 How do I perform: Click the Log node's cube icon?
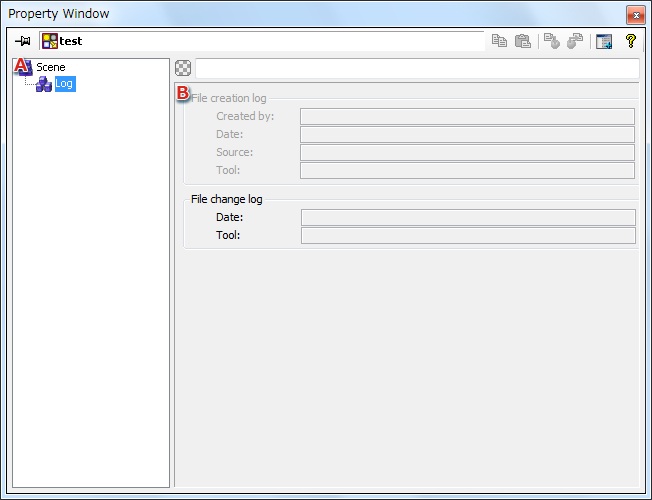pyautogui.click(x=43, y=84)
